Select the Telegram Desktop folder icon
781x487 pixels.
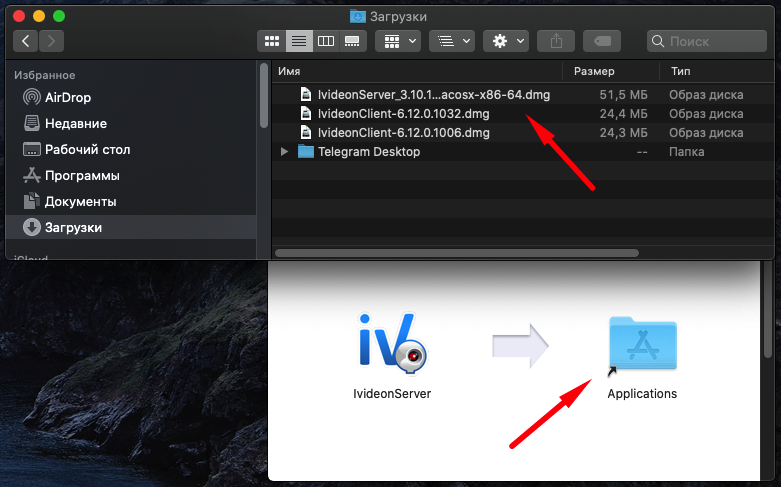pyautogui.click(x=305, y=151)
